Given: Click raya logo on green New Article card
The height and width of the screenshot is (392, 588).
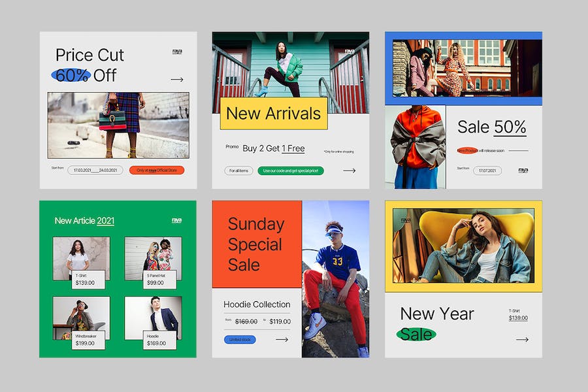Looking at the screenshot, I should point(176,221).
